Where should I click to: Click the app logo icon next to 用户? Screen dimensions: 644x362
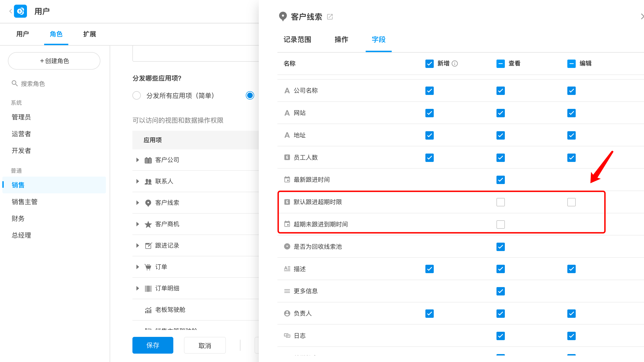(x=20, y=11)
